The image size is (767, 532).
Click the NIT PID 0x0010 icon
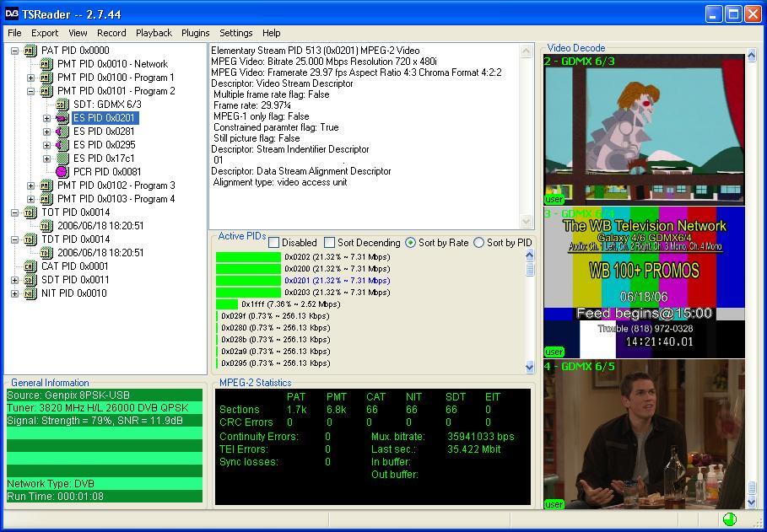30,293
